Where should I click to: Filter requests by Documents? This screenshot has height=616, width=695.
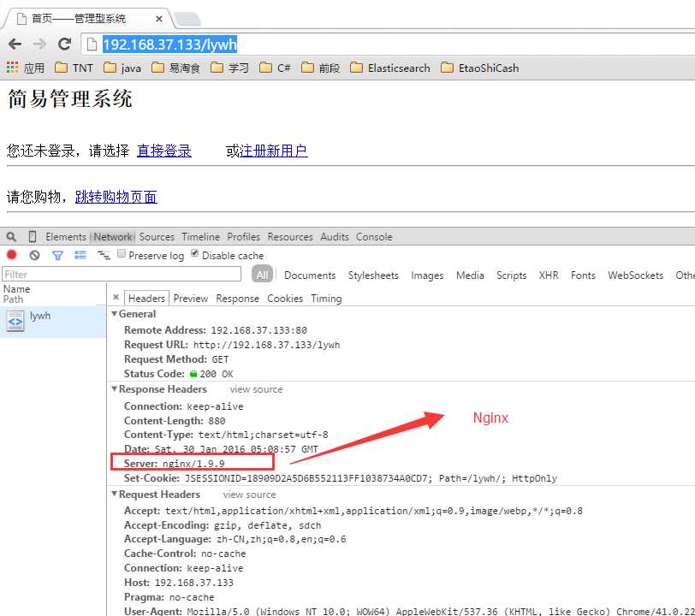click(310, 275)
